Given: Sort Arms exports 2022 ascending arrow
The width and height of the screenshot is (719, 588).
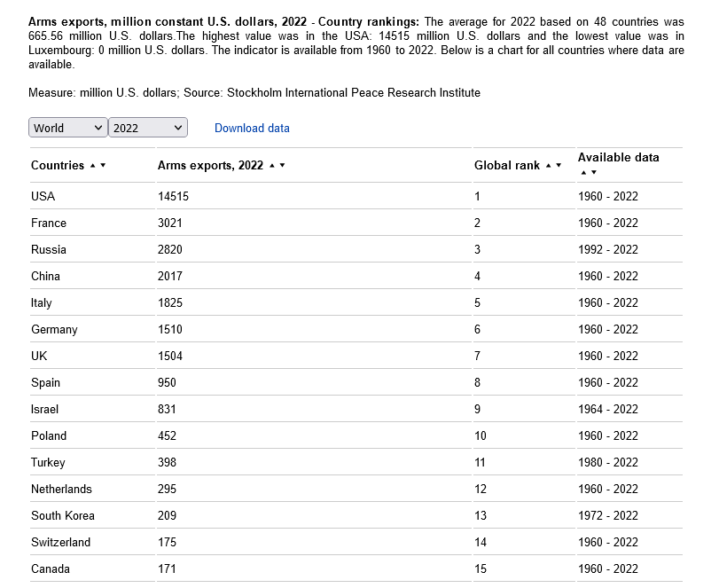Looking at the screenshot, I should [x=272, y=166].
